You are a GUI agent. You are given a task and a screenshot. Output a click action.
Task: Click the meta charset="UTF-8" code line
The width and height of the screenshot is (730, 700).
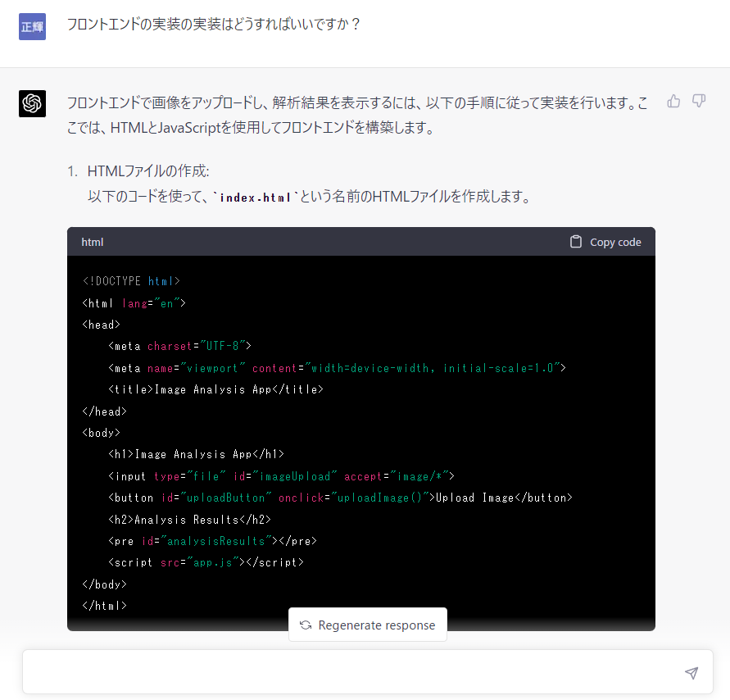(179, 346)
